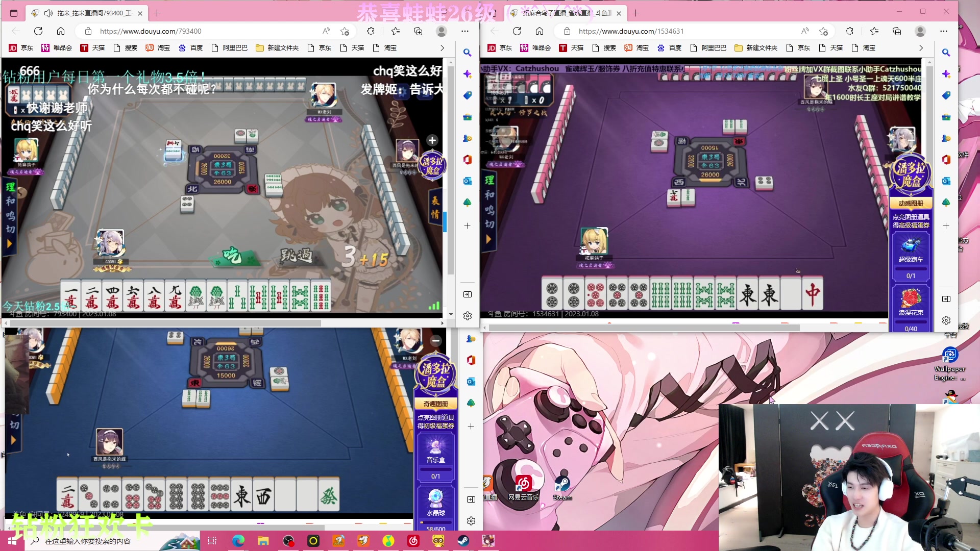Mute the 793400 stream tab audio icon
980x551 pixels.
coord(48,13)
